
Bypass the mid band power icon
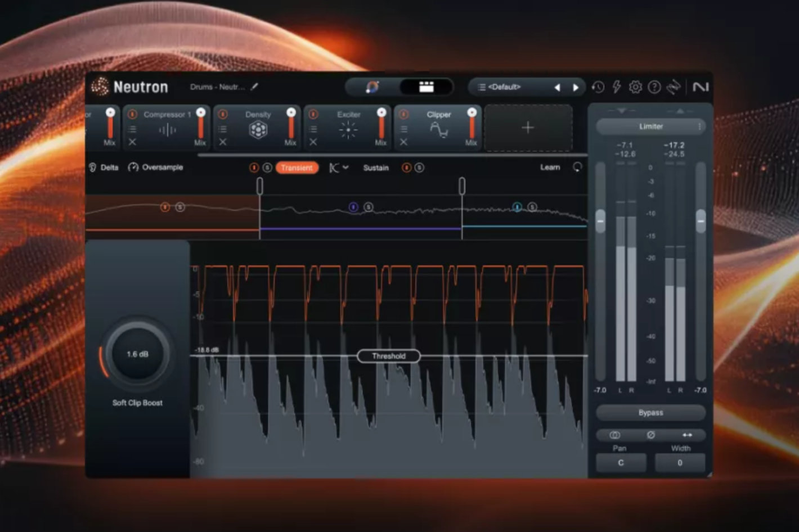[x=353, y=207]
